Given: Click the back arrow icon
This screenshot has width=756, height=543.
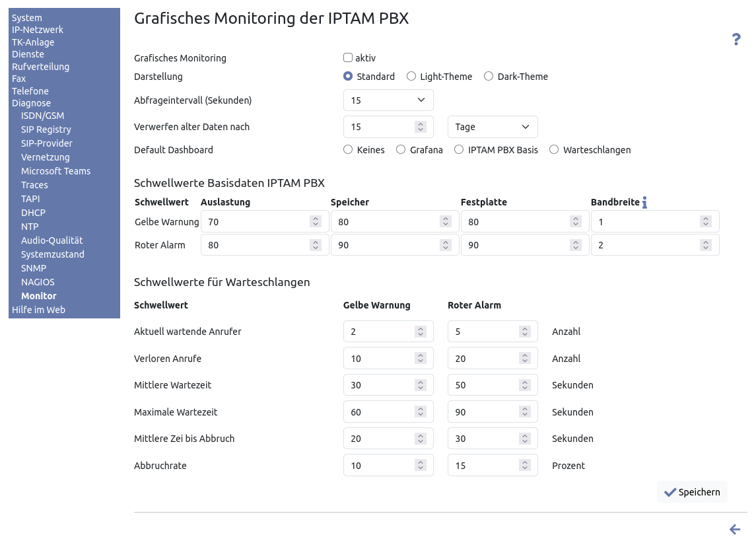Looking at the screenshot, I should tap(735, 529).
